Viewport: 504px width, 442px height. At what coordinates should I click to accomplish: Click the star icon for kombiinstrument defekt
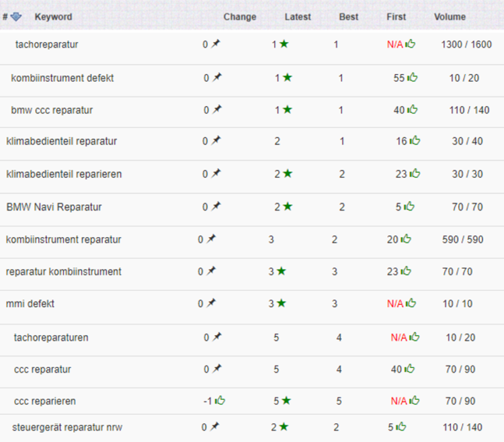point(288,77)
